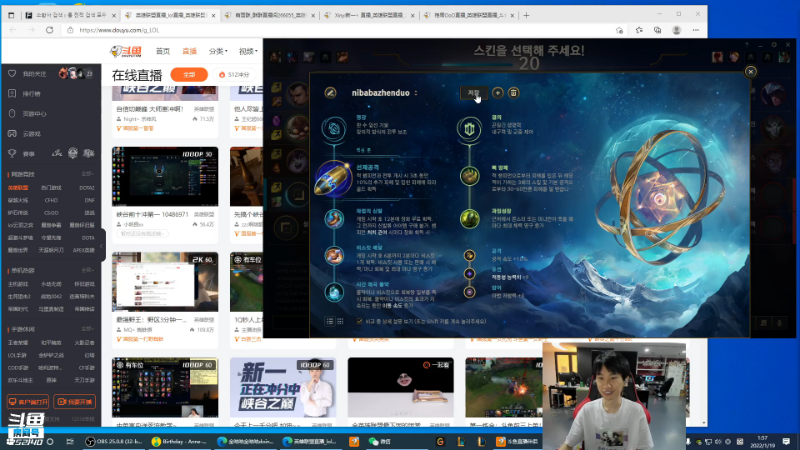Click the Douyu logo in the header
The width and height of the screenshot is (800, 450).
(x=126, y=51)
